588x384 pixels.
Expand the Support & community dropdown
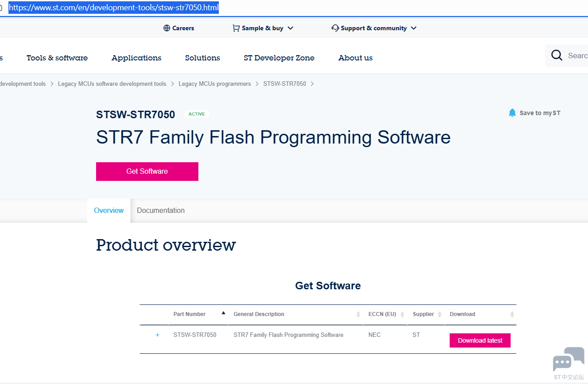click(x=414, y=28)
